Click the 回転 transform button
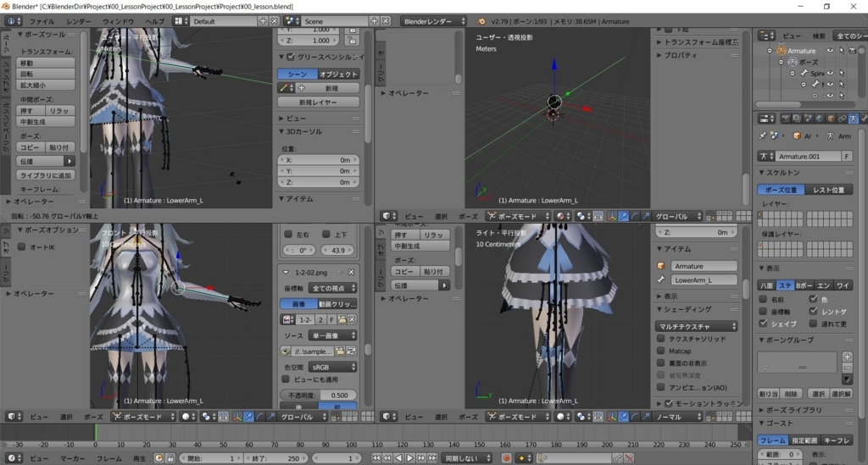This screenshot has width=868, height=465. pos(46,74)
